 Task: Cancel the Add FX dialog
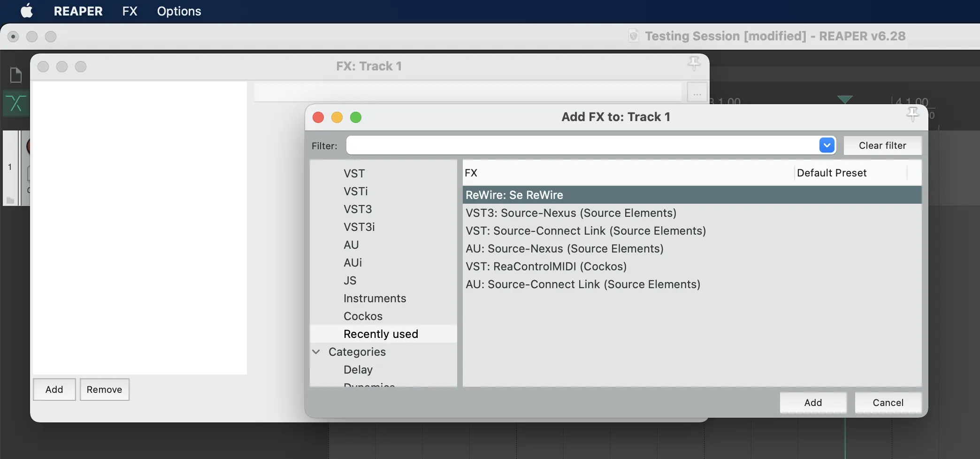[x=888, y=402]
